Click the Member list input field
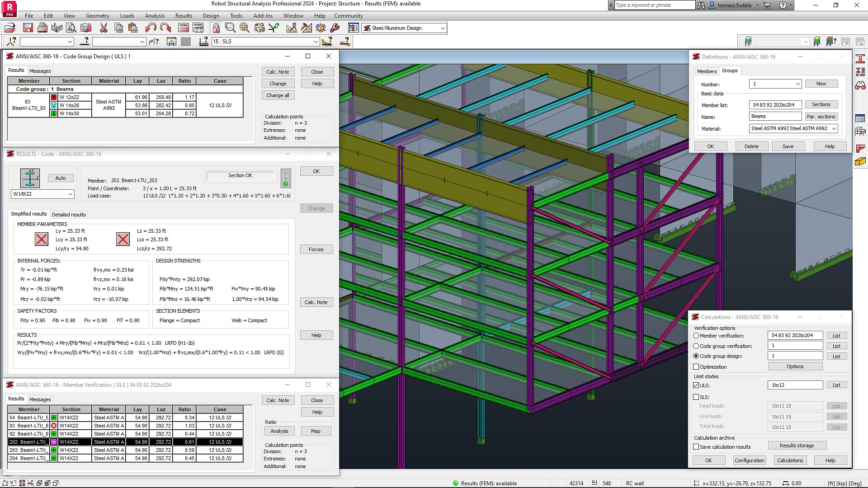 (775, 105)
